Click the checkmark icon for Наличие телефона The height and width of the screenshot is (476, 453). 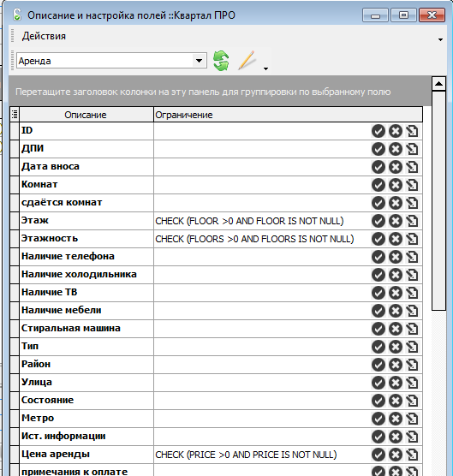(378, 257)
